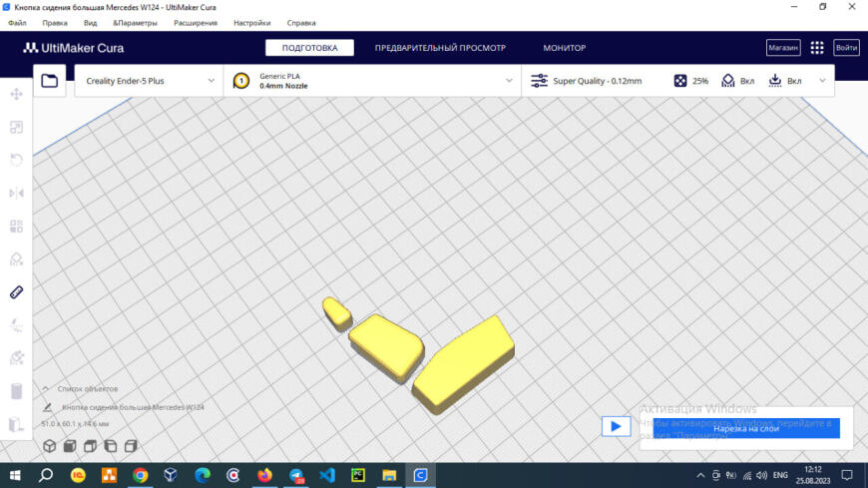
Task: Switch to ПОДГОТОВКА stage tab
Action: tap(309, 48)
